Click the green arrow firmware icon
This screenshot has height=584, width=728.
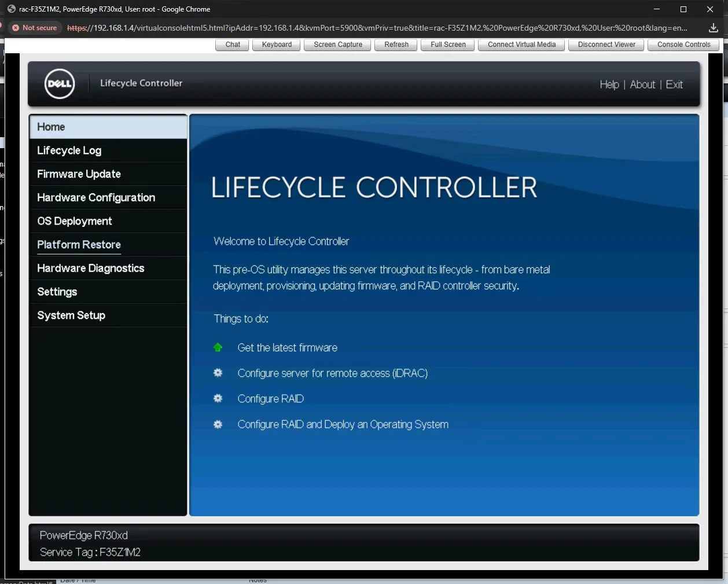(x=218, y=347)
